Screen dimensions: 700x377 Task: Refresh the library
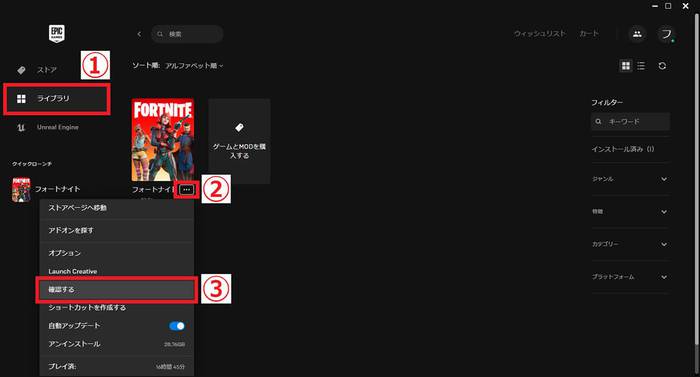pos(662,66)
